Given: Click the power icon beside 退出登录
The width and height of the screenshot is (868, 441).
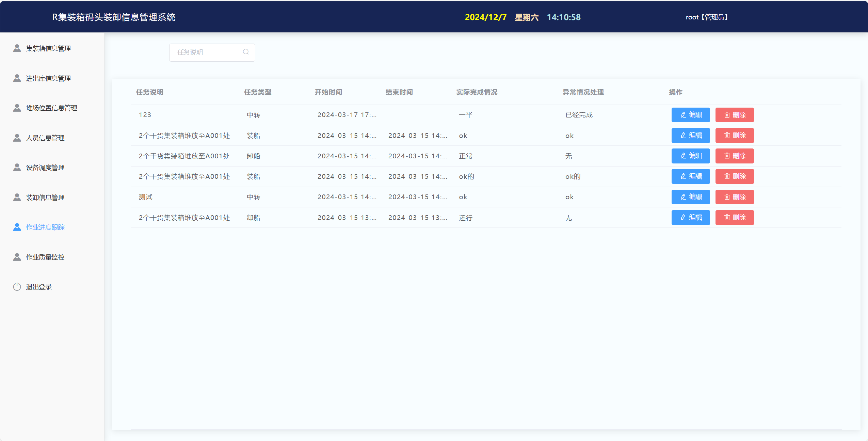Looking at the screenshot, I should [17, 287].
